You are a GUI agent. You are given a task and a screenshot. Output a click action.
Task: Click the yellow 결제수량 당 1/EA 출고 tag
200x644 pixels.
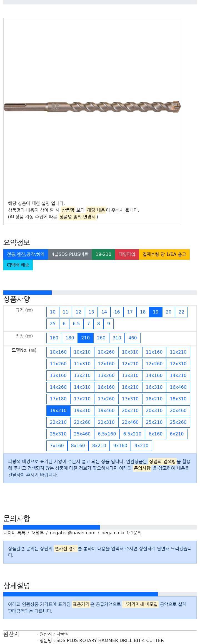(164, 254)
